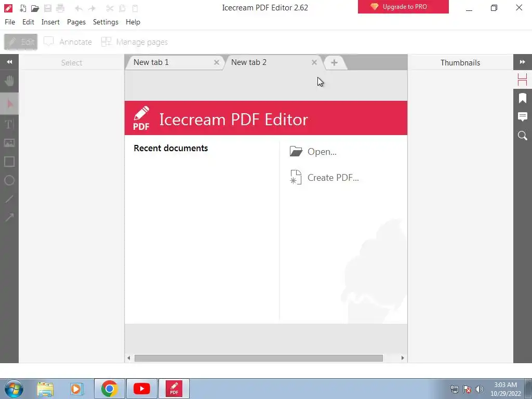Viewport: 532px width, 399px height.
Task: Select the Image insert tool
Action: [9, 143]
